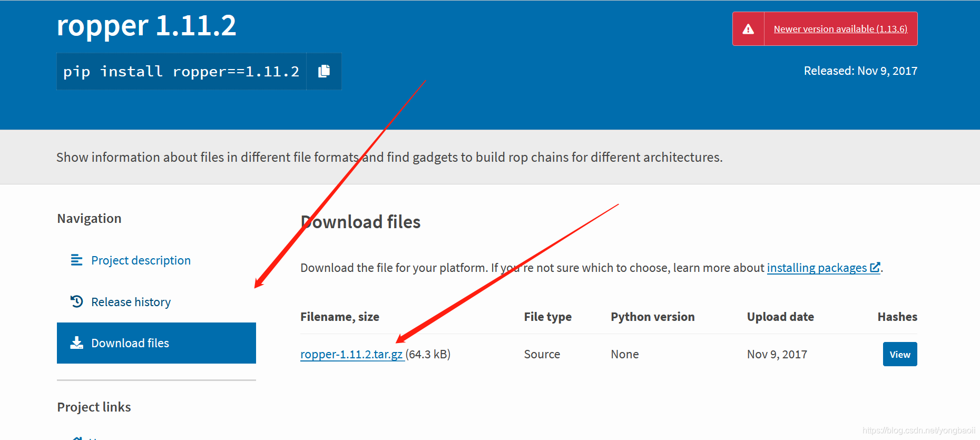Open Project description in the navigation

tap(141, 260)
